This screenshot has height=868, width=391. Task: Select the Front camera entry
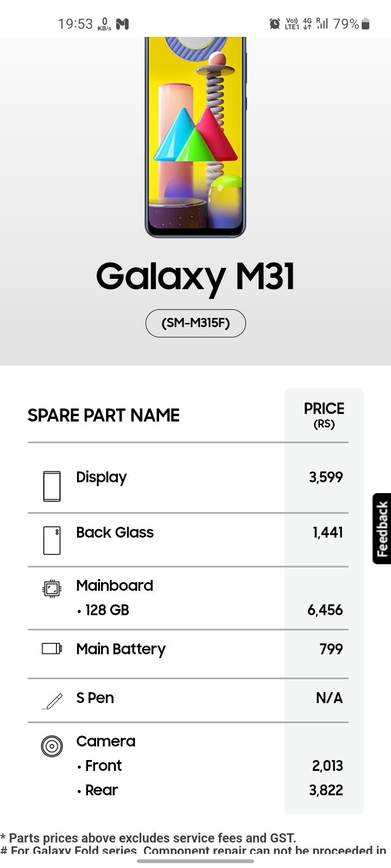(x=102, y=765)
